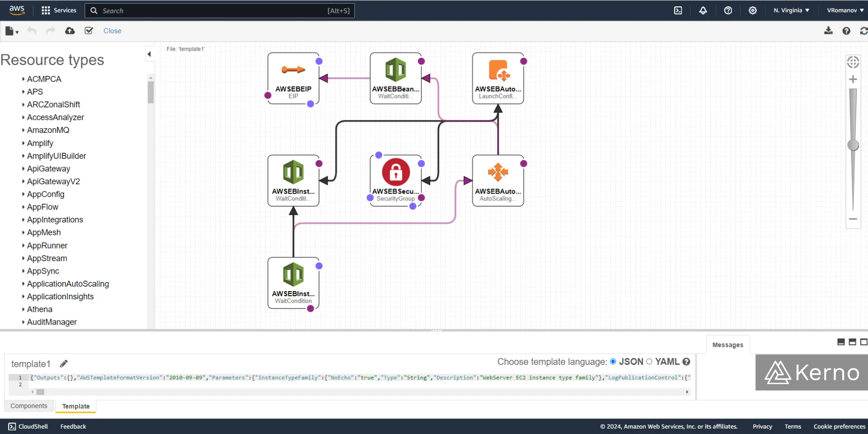868x434 pixels.
Task: Click the split-pane layout icon
Action: [x=852, y=342]
